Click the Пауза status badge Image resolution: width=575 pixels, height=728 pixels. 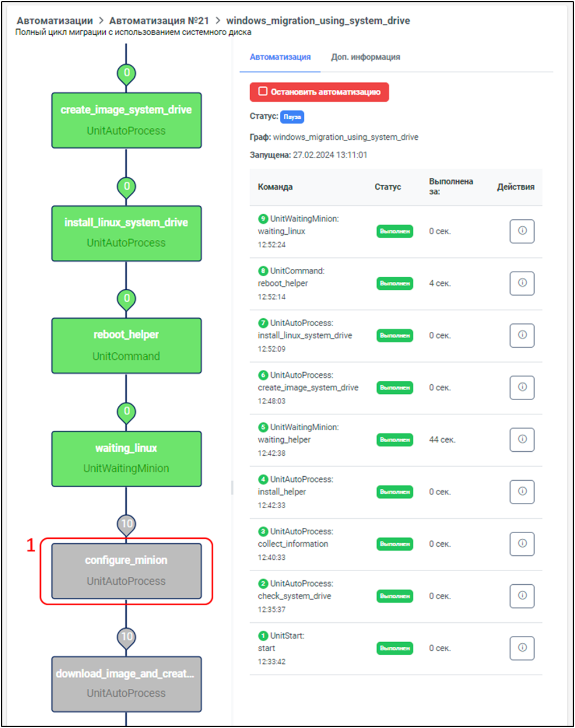[292, 117]
